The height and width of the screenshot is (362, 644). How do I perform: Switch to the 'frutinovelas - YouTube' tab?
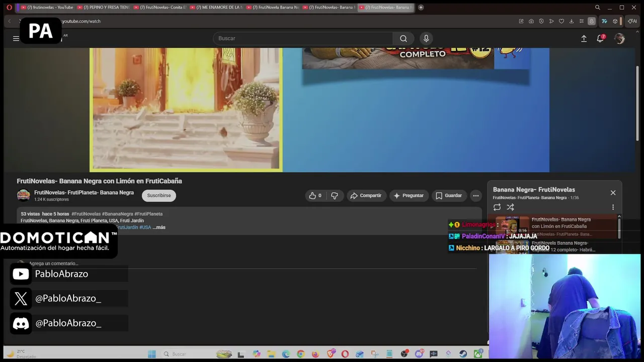point(47,7)
